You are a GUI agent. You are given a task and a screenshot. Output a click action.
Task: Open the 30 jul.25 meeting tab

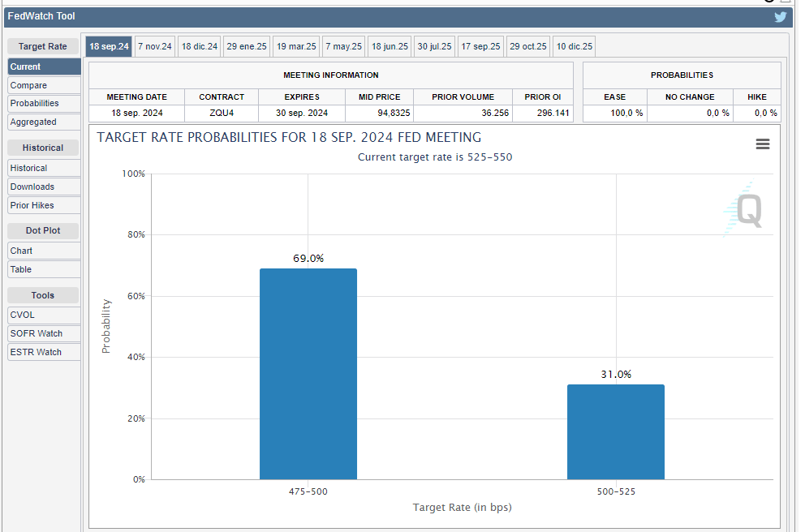(434, 46)
